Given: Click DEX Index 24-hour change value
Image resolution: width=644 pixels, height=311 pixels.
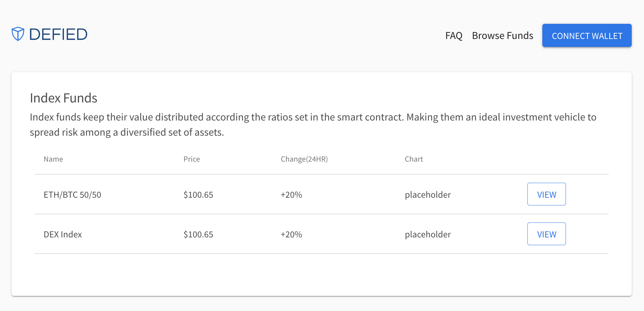Looking at the screenshot, I should [291, 235].
